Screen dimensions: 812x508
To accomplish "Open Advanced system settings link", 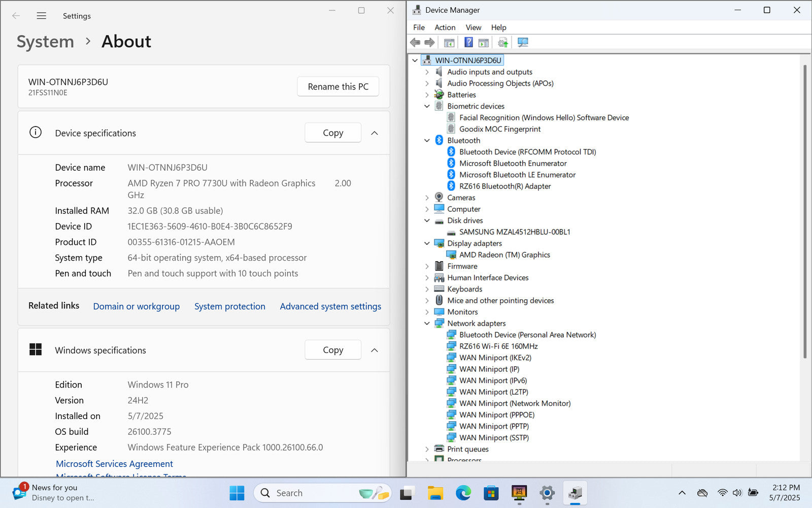I will tap(330, 306).
